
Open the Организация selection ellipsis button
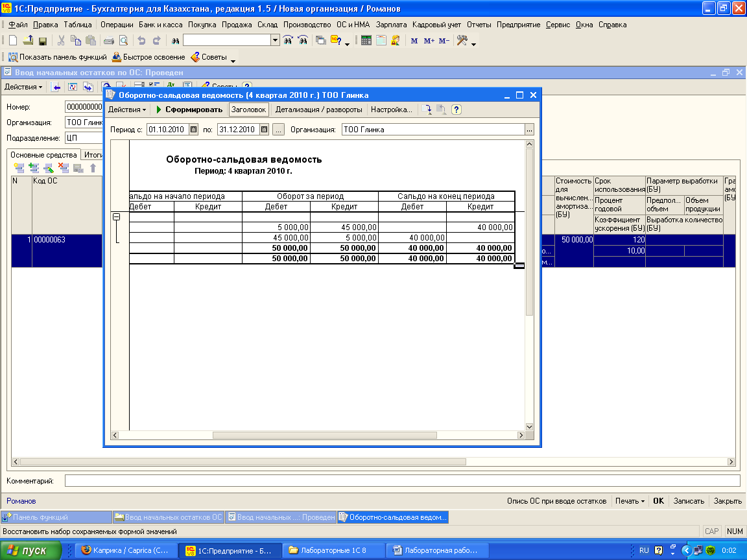[x=529, y=130]
